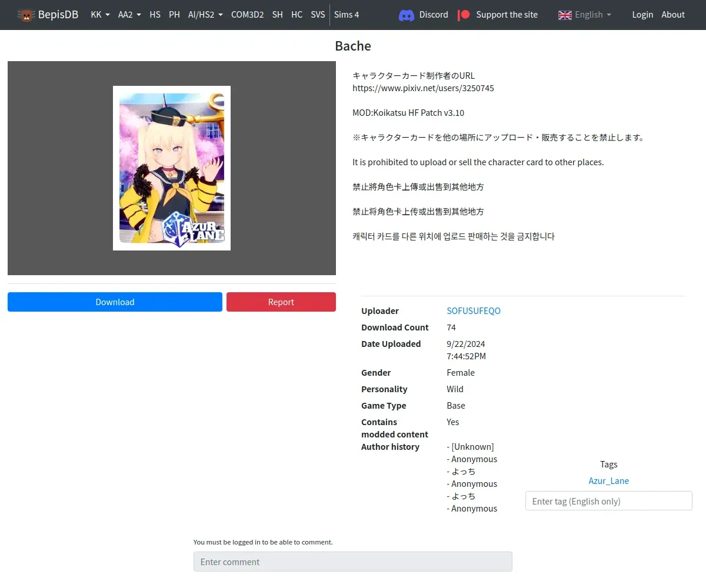Open the AI/HS2 dropdown menu

[205, 15]
